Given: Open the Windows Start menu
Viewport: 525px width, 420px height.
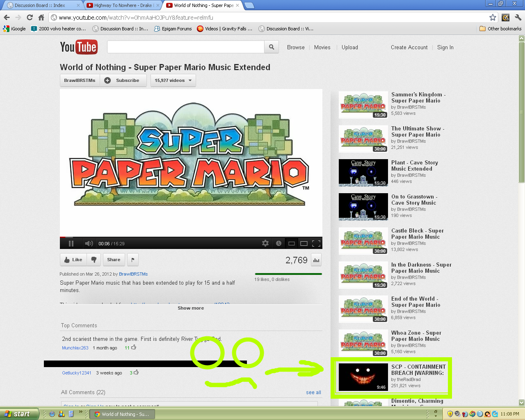Looking at the screenshot, I should click(20, 414).
